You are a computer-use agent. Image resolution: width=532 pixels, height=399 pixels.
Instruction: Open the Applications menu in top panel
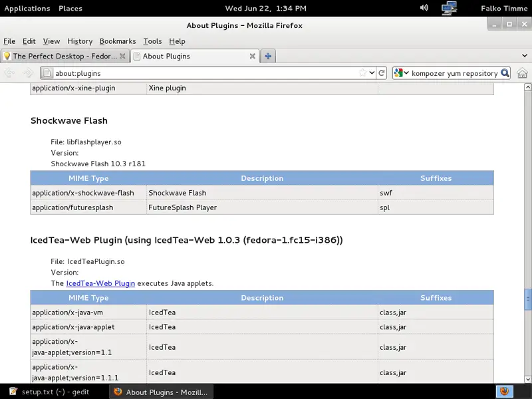pos(27,9)
